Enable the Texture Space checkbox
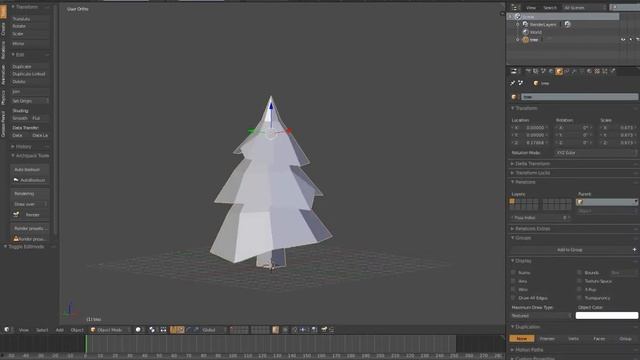This screenshot has width=640, height=360. point(579,281)
